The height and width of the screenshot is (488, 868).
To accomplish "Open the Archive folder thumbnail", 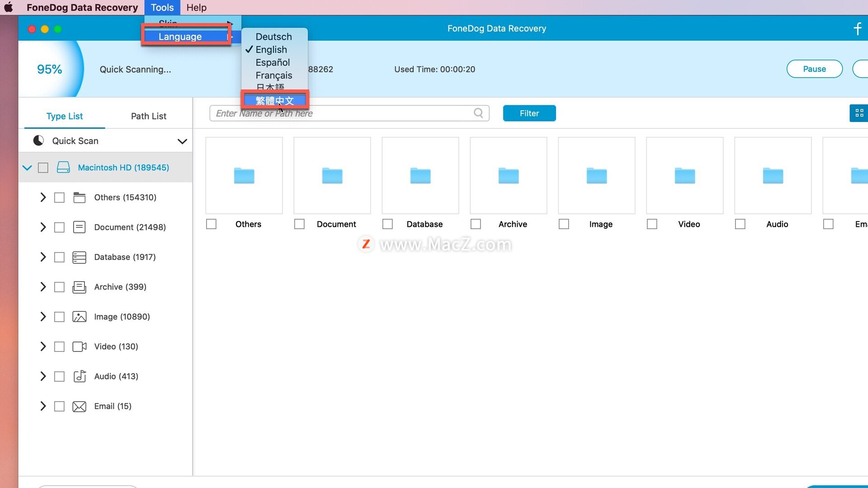I will click(x=509, y=175).
